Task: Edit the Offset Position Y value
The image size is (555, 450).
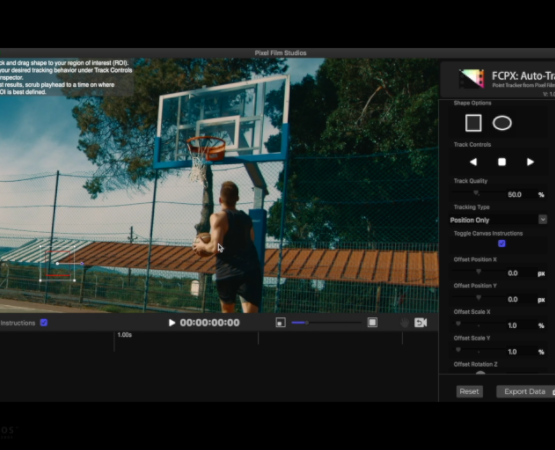Action: pos(513,300)
